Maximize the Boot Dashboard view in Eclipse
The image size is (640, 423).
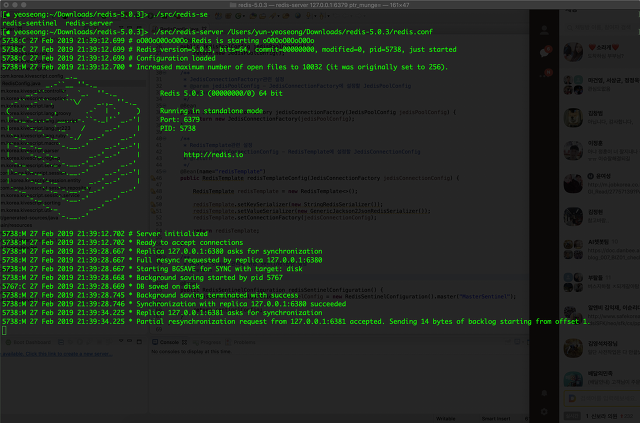tap(139, 341)
